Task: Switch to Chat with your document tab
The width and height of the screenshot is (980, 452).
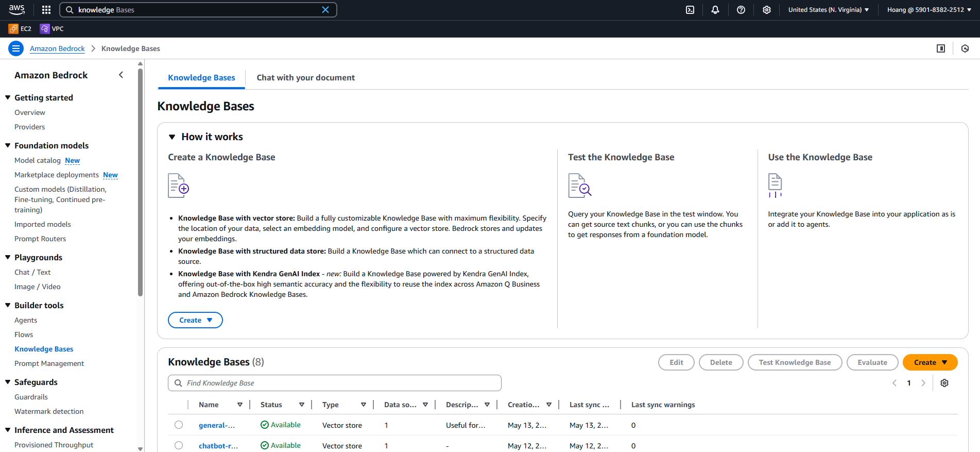Action: 306,78
